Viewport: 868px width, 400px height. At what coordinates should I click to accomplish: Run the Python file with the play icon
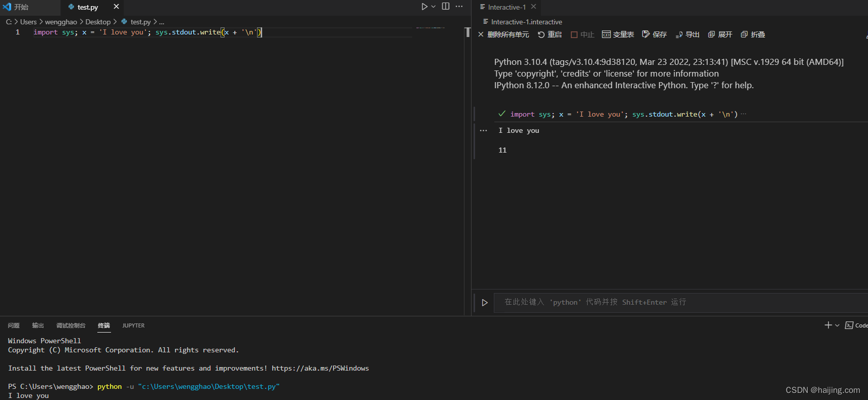pos(424,7)
